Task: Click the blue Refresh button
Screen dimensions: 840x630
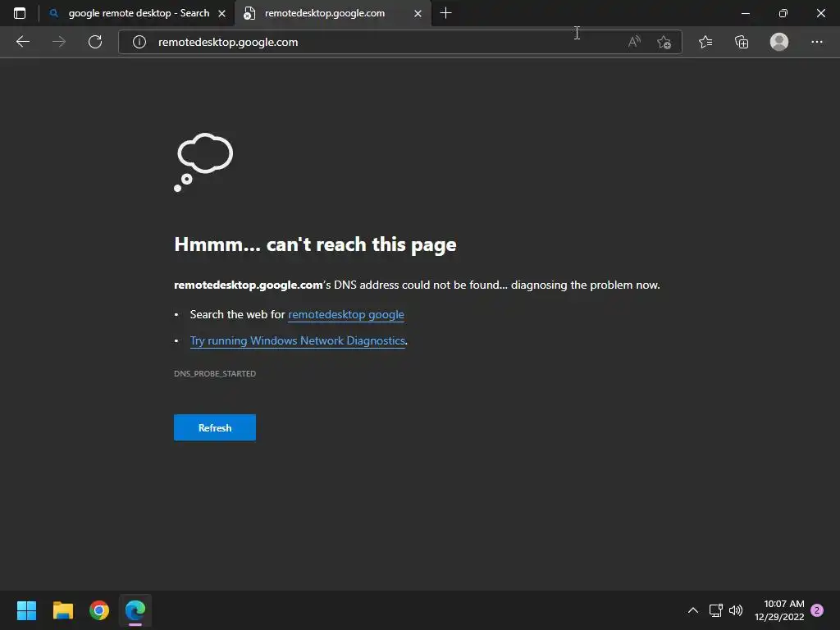Action: [215, 427]
